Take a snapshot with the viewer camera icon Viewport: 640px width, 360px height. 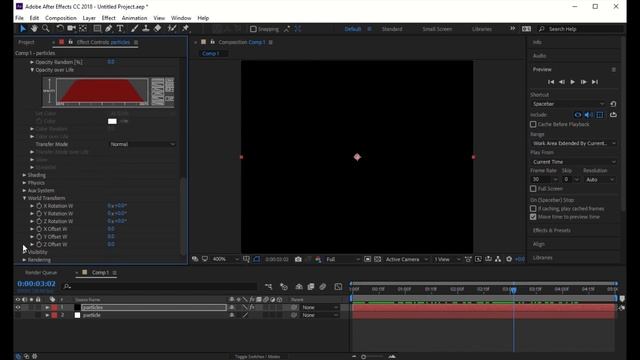[298, 259]
